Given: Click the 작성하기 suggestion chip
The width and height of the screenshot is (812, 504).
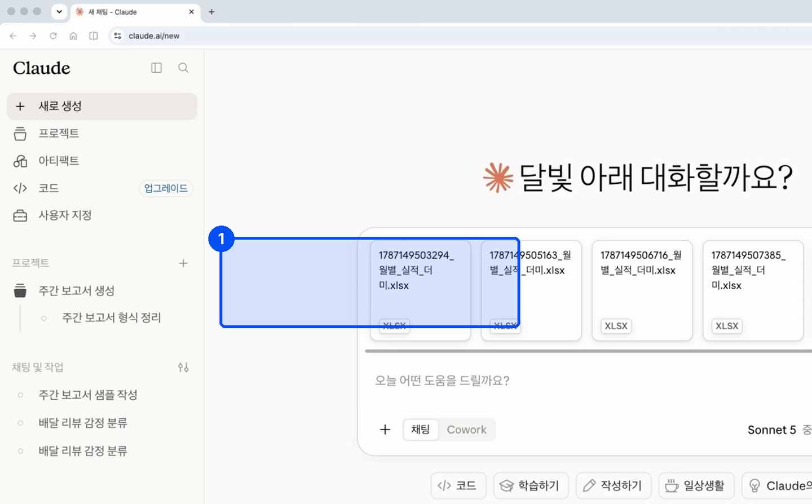Looking at the screenshot, I should click(x=614, y=485).
